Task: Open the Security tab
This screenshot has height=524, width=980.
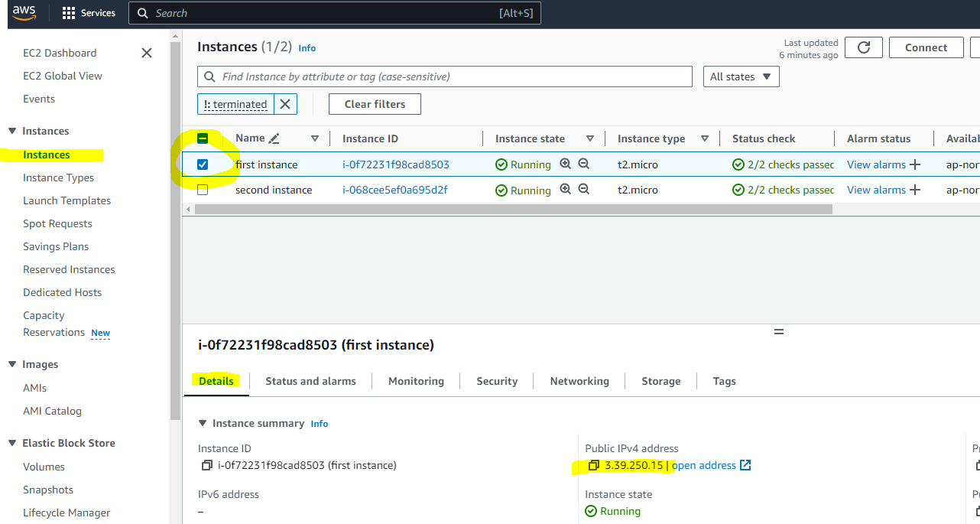Action: click(x=497, y=381)
